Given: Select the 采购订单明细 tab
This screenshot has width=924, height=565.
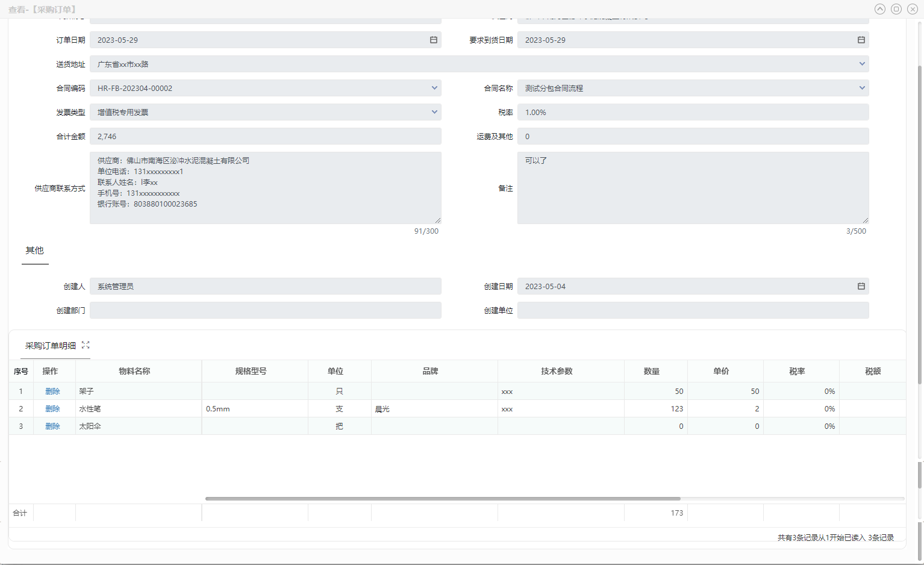Looking at the screenshot, I should pos(51,346).
